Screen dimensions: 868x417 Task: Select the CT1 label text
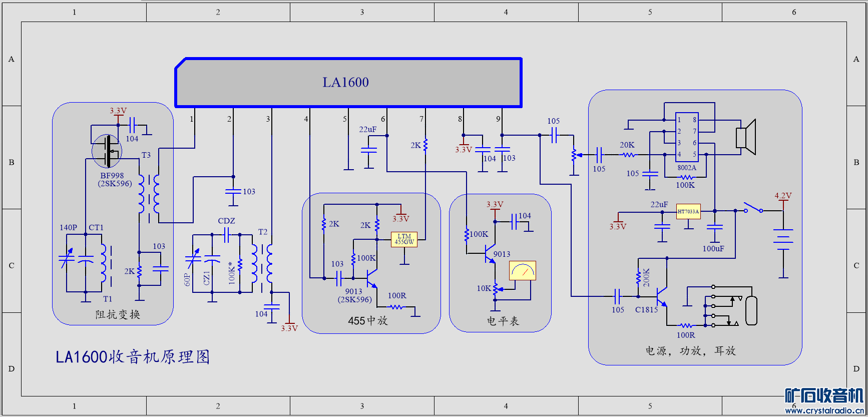pos(96,227)
